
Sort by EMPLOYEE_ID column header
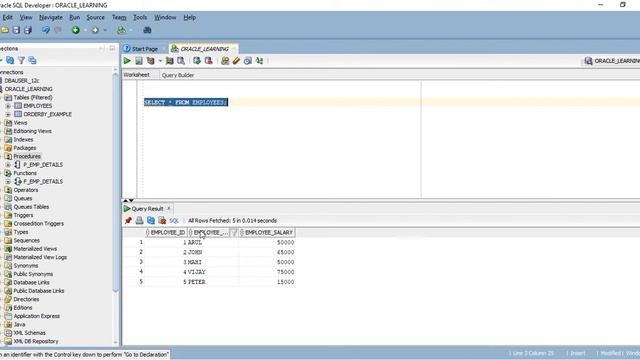click(x=166, y=232)
